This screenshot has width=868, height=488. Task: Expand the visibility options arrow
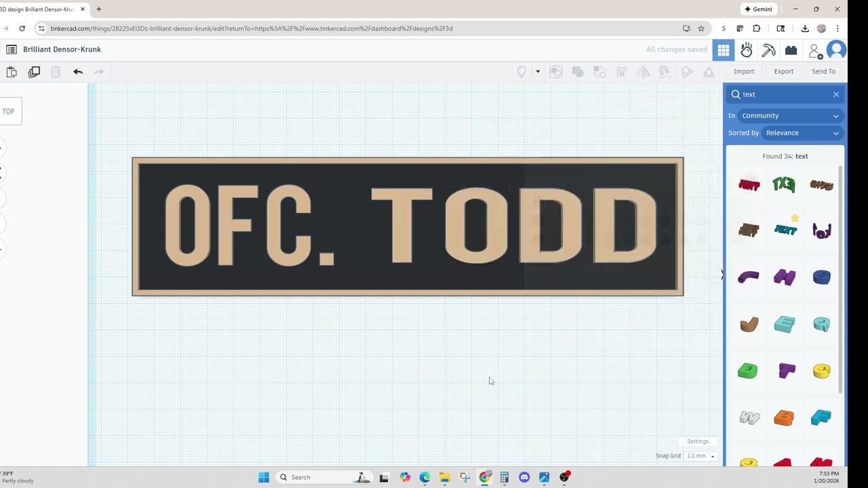click(x=538, y=71)
